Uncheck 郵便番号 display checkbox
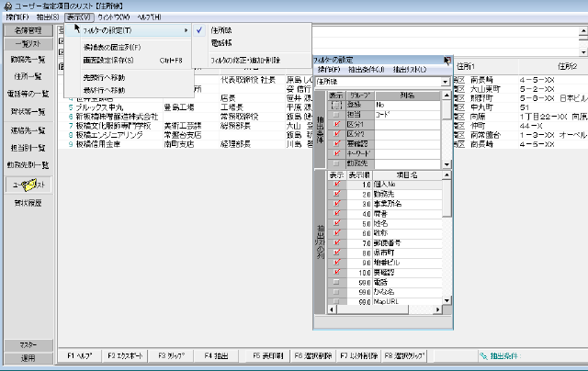Screen dimensions: 588x371 [x=336, y=242]
